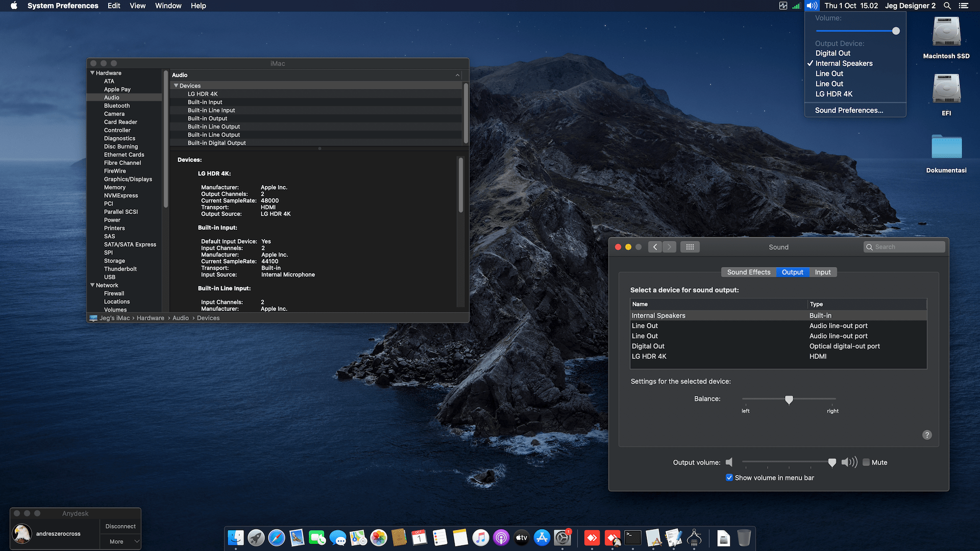Screen dimensions: 980x551
Task: Click the Search field in the Sound window
Action: [904, 247]
